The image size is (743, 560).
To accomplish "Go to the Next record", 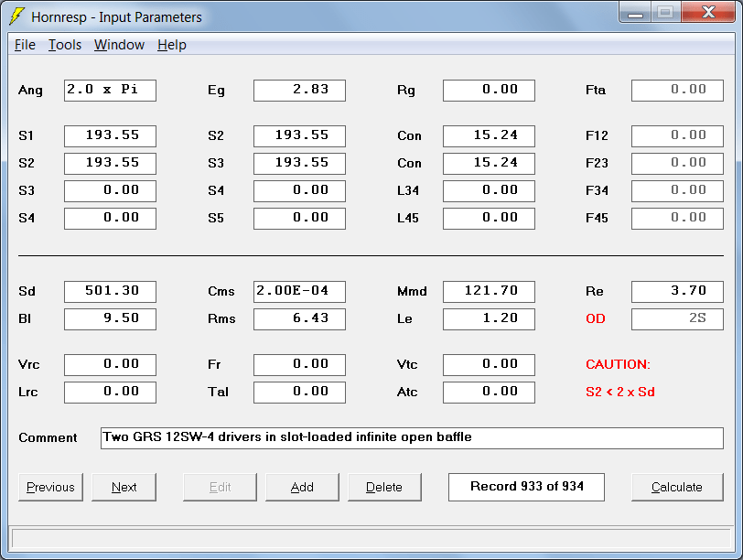I will pyautogui.click(x=124, y=487).
